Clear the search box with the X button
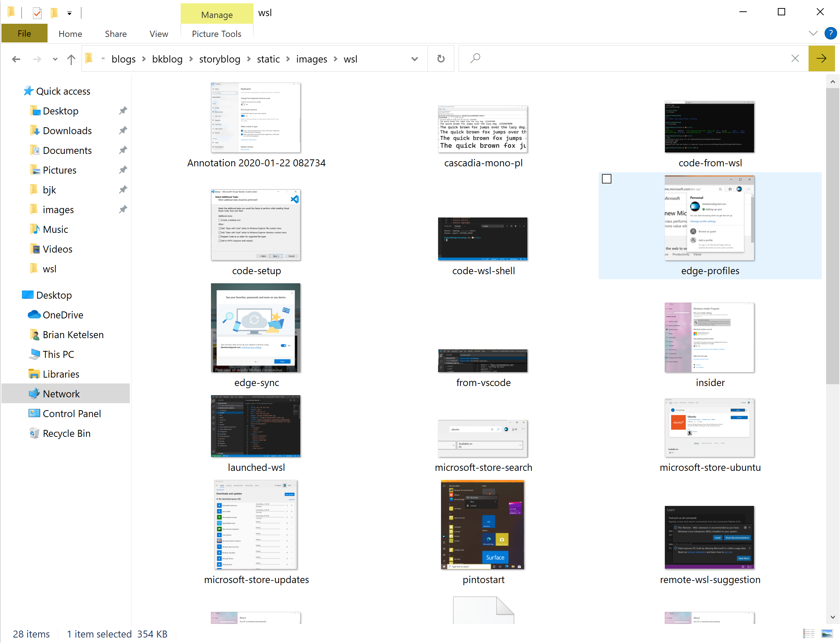Screen dimensions: 840x643 (795, 58)
